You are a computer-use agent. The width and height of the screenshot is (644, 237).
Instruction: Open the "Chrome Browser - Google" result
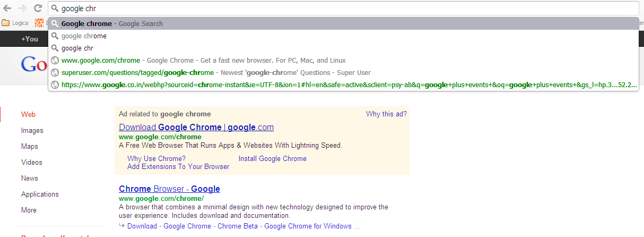[169, 189]
